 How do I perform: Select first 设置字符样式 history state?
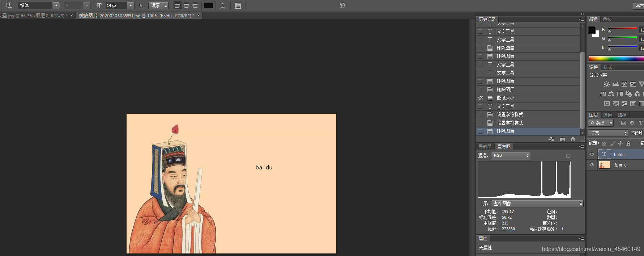[x=528, y=115]
